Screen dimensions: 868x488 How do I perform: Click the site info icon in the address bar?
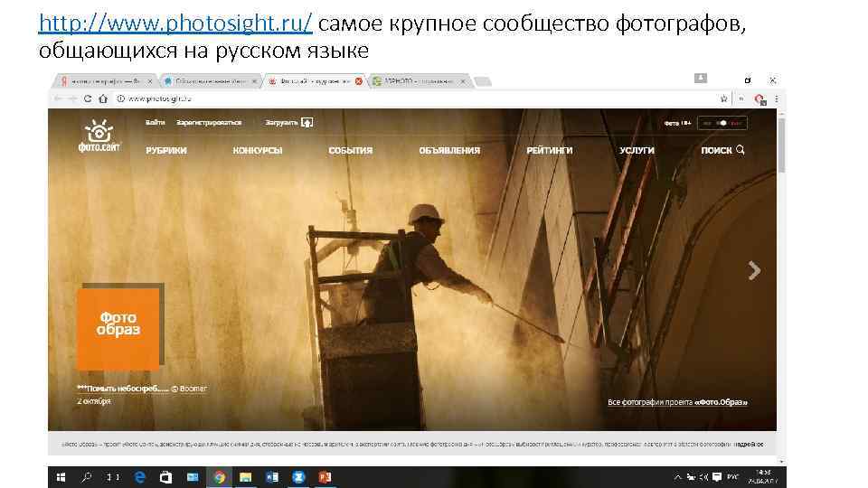(120, 99)
